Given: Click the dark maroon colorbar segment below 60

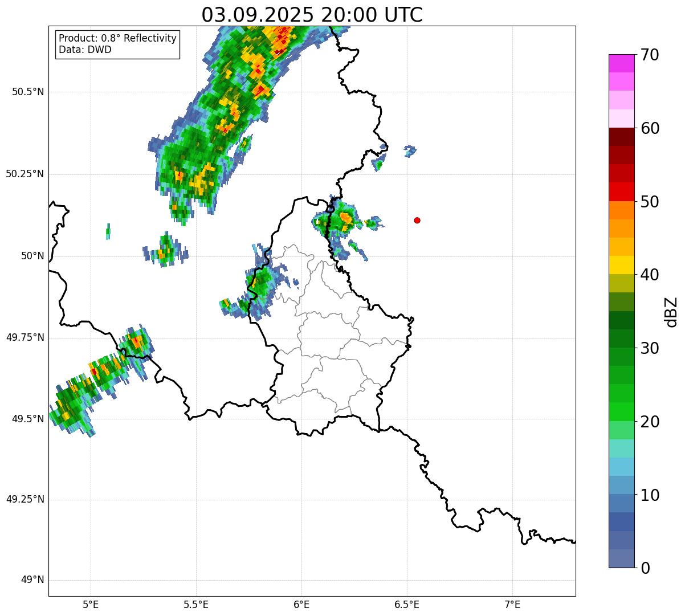Looking at the screenshot, I should (x=622, y=137).
